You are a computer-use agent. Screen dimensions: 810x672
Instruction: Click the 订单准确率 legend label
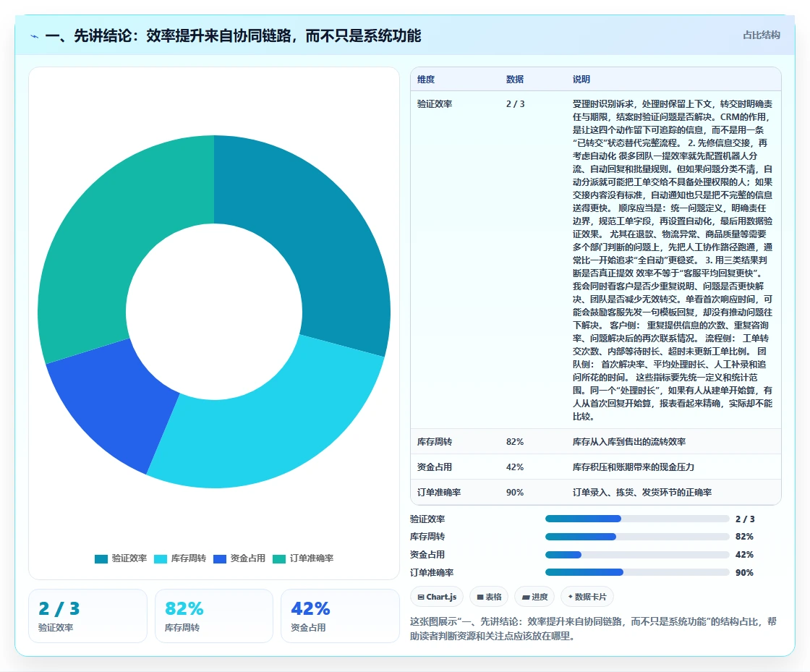point(312,558)
